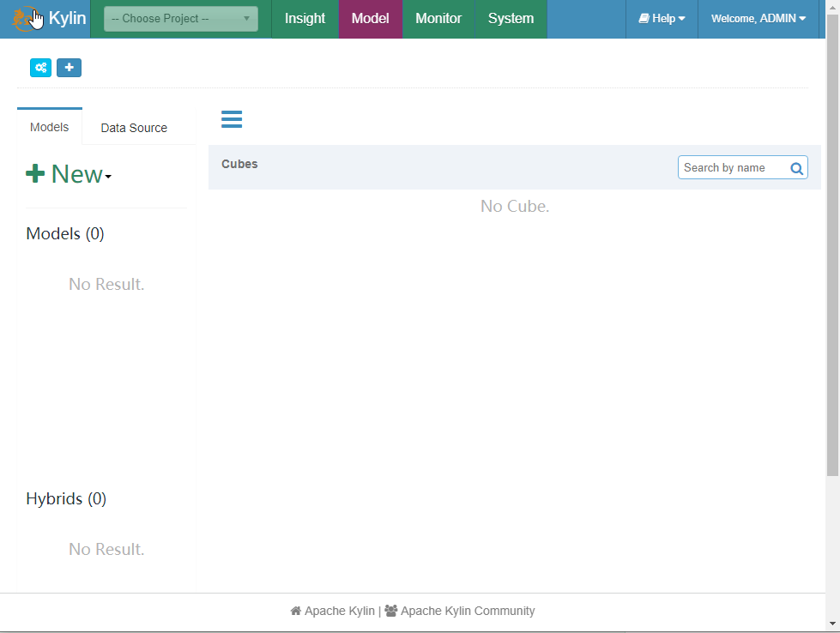Screen dimensions: 840x633
Task: Click the Cubes header label
Action: 239,164
